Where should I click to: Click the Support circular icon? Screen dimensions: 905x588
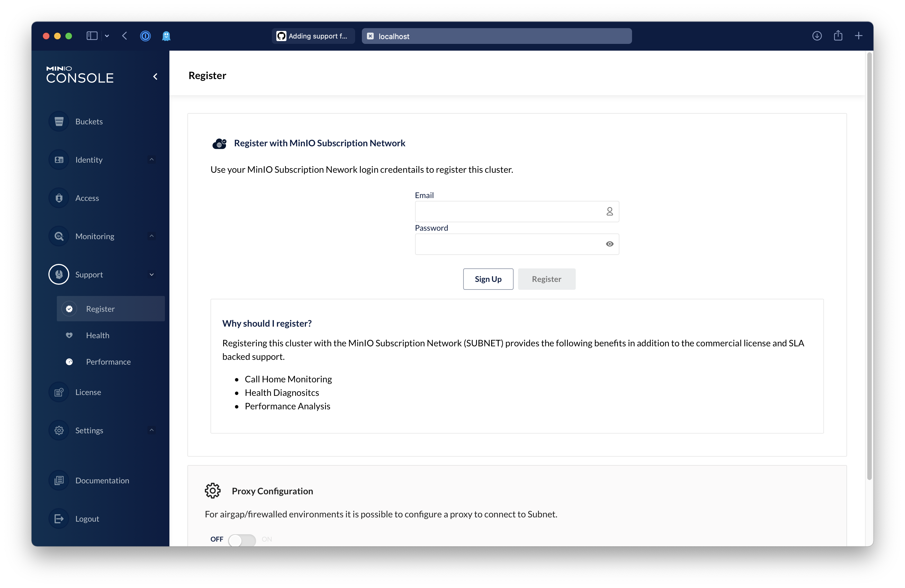pyautogui.click(x=59, y=274)
